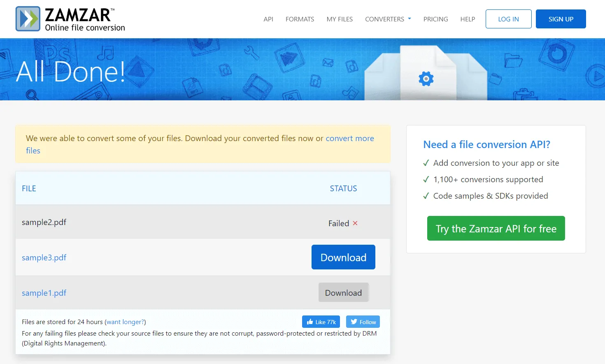Click the Twitter Follow bird button
The image size is (605, 364).
click(363, 322)
